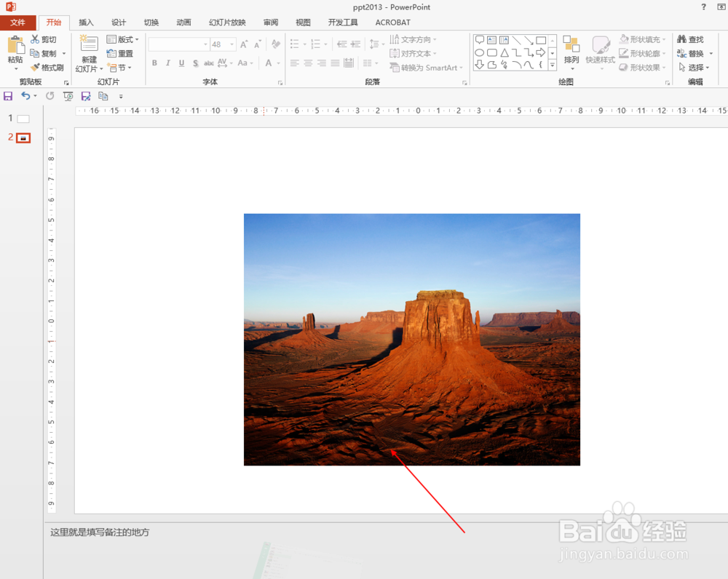This screenshot has height=579, width=728.
Task: Clear all formatting eraser icon
Action: (x=276, y=44)
